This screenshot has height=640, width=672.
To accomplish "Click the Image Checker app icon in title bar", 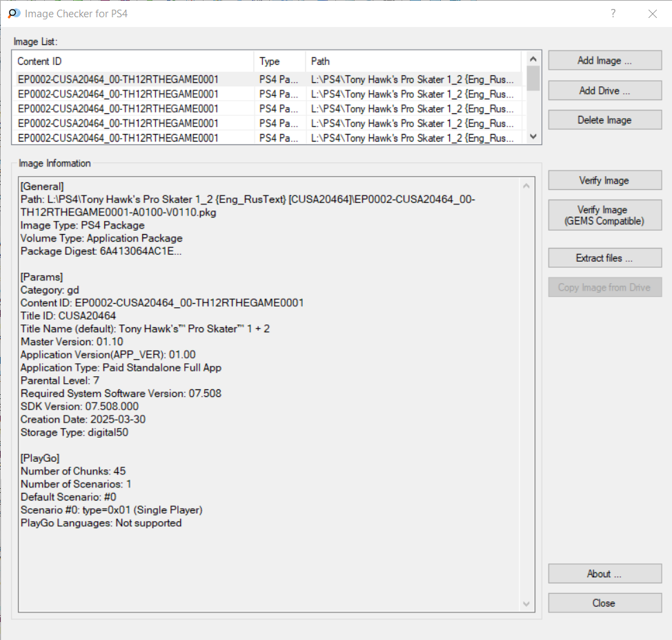I will [x=14, y=13].
